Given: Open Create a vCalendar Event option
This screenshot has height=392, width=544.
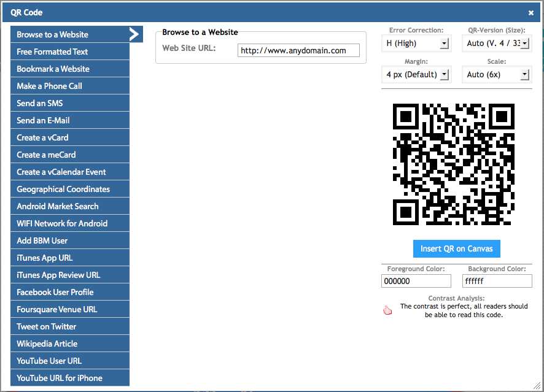Looking at the screenshot, I should tap(70, 172).
